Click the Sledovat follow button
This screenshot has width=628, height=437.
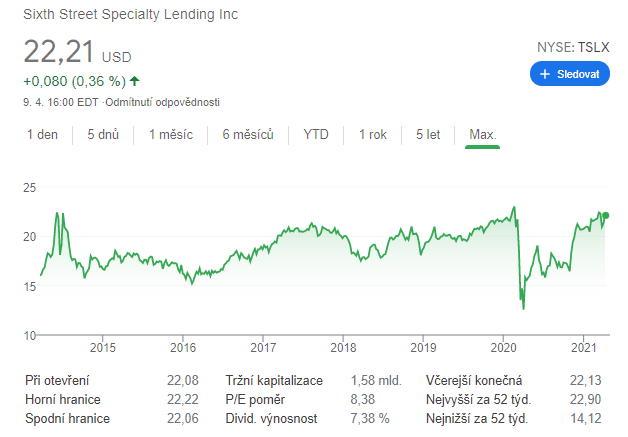click(x=569, y=74)
